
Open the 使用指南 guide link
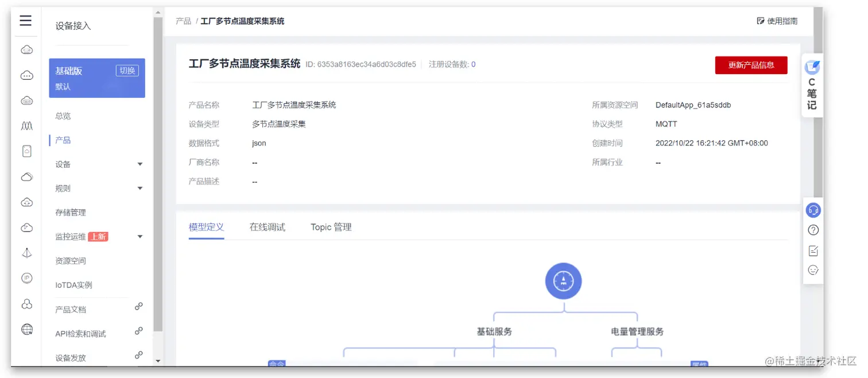(x=777, y=21)
